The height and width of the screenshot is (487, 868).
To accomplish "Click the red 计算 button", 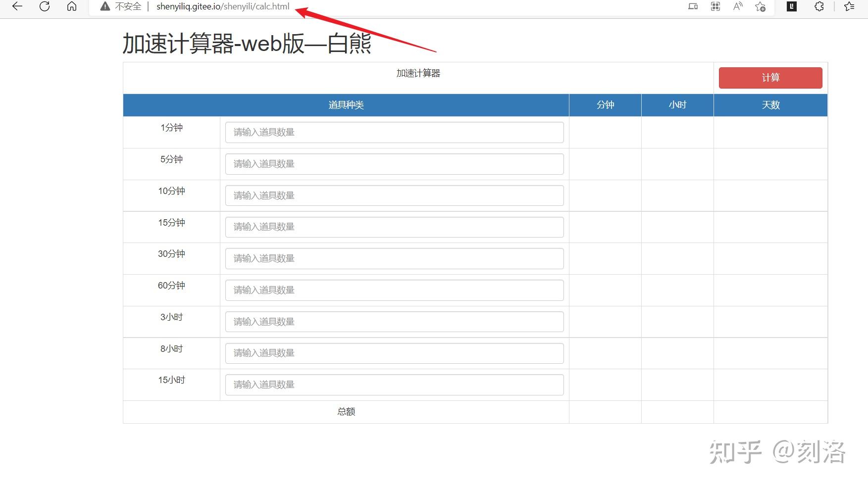I will [770, 78].
